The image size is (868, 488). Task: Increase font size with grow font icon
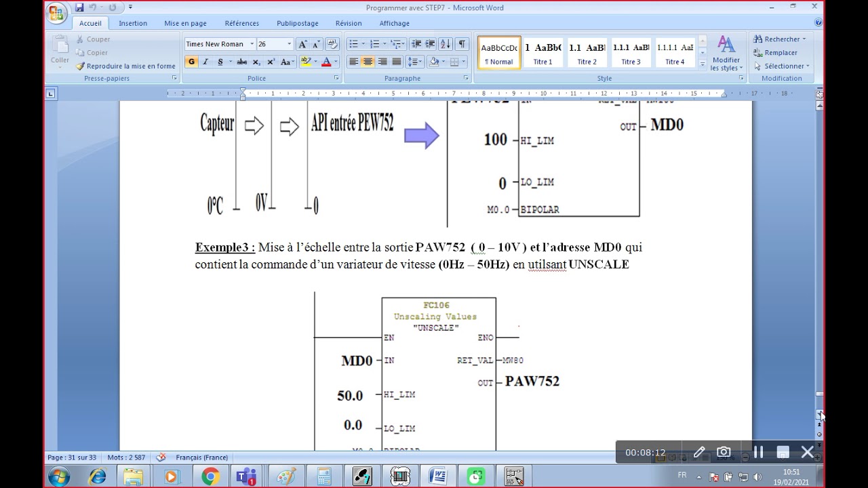pos(302,44)
